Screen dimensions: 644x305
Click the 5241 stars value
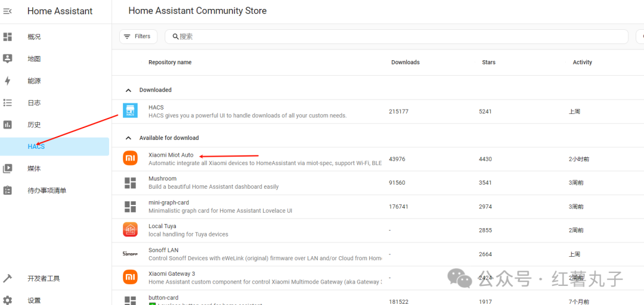pos(485,111)
